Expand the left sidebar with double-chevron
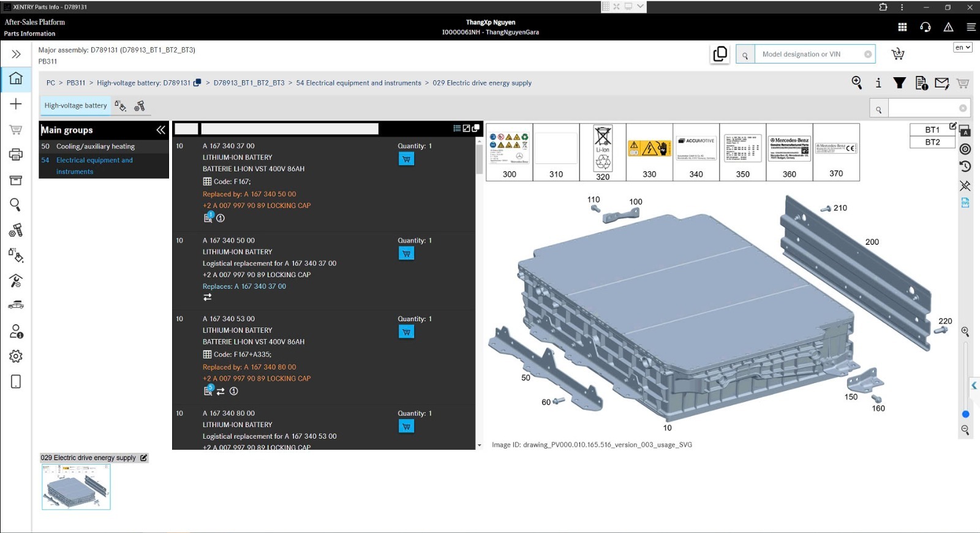This screenshot has width=980, height=533. (x=16, y=54)
